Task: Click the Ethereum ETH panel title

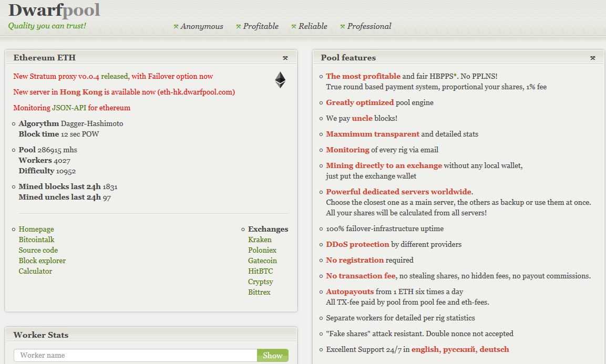Action: [x=45, y=58]
